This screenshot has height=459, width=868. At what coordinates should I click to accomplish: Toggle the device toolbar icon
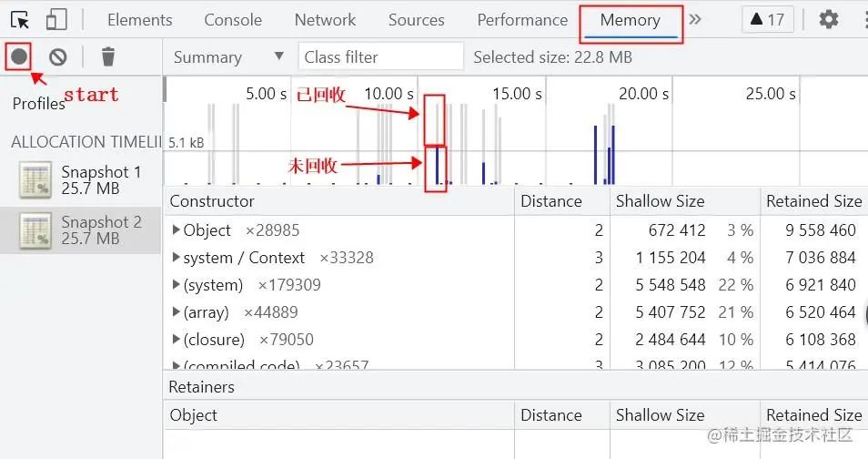click(x=56, y=20)
